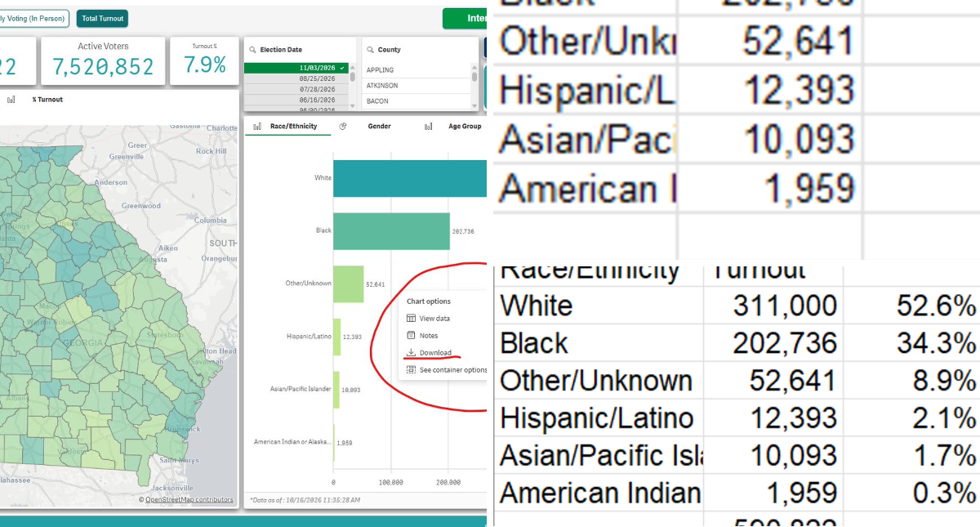Click the Turnout % 7.9% card

(204, 60)
